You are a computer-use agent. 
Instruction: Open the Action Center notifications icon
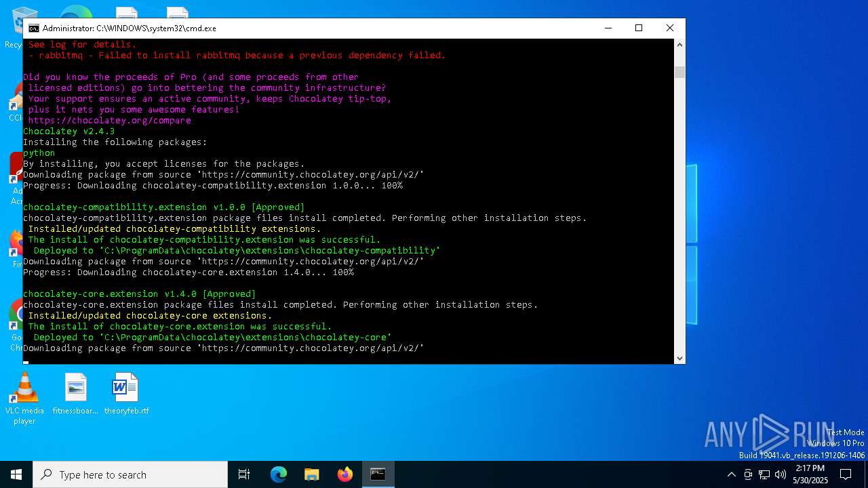pos(846,474)
